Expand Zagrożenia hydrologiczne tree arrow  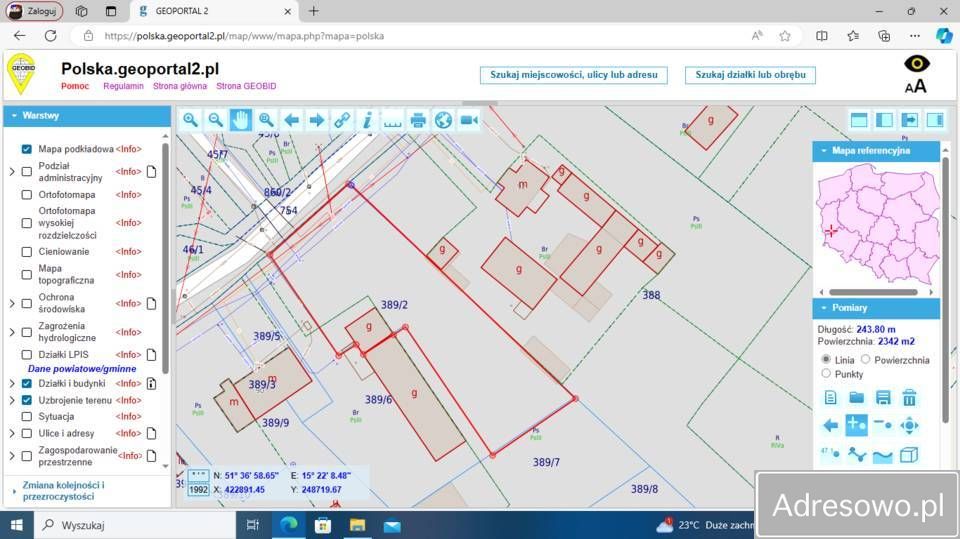coord(12,332)
